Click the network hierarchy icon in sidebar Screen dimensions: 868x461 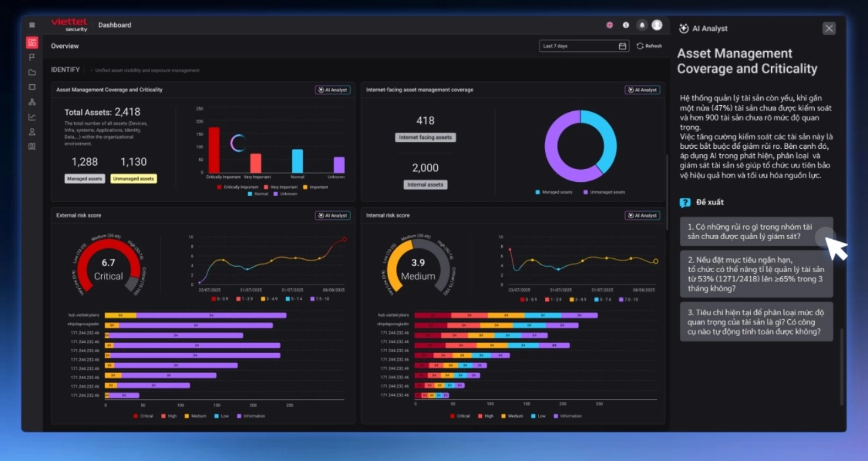click(32, 102)
